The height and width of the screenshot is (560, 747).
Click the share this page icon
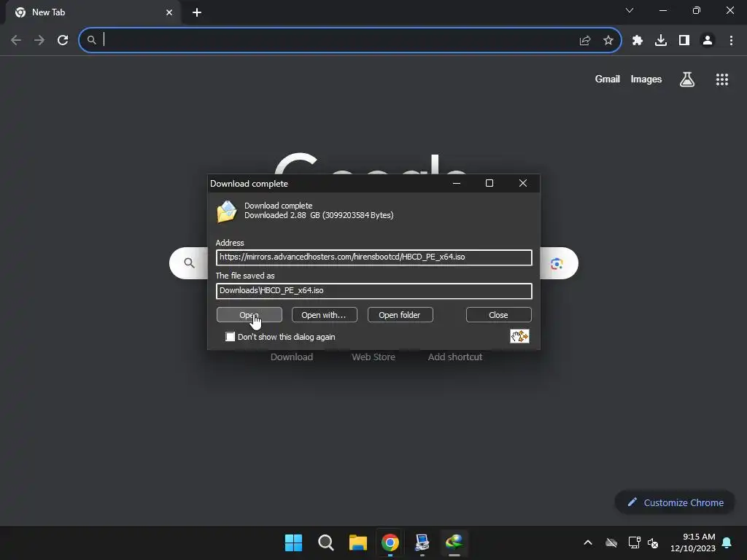pyautogui.click(x=585, y=41)
